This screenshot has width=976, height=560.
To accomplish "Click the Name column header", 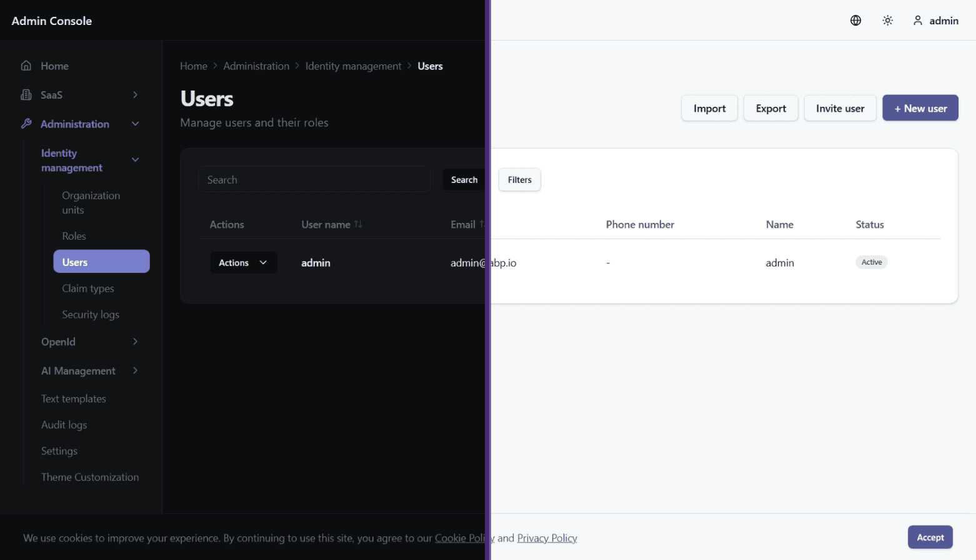I will point(780,224).
